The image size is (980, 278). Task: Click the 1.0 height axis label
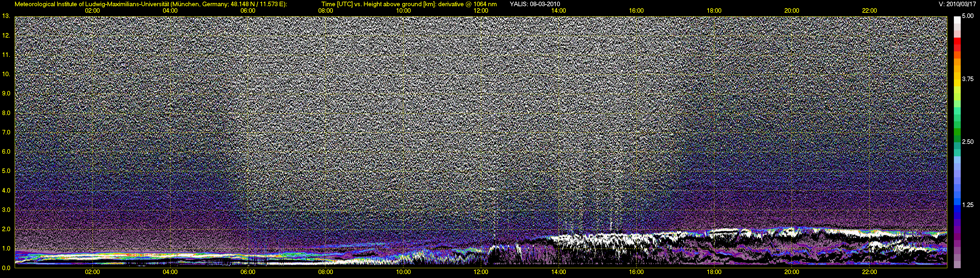click(6, 248)
